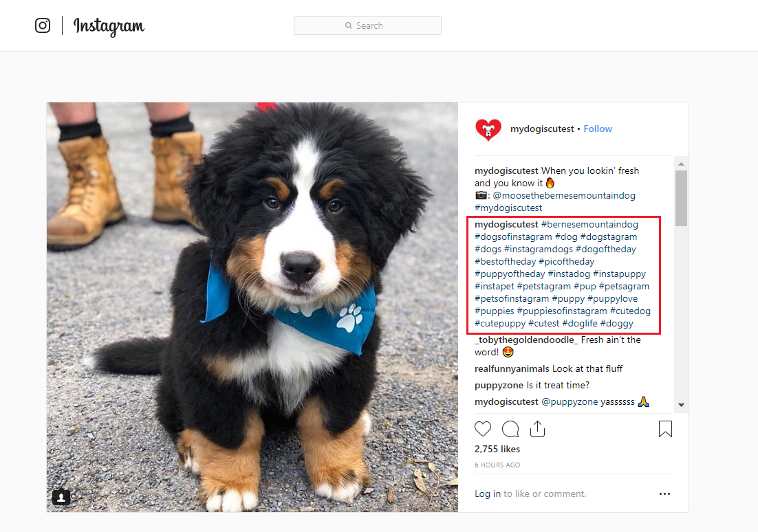
Task: Share the post via share icon
Action: click(x=538, y=429)
